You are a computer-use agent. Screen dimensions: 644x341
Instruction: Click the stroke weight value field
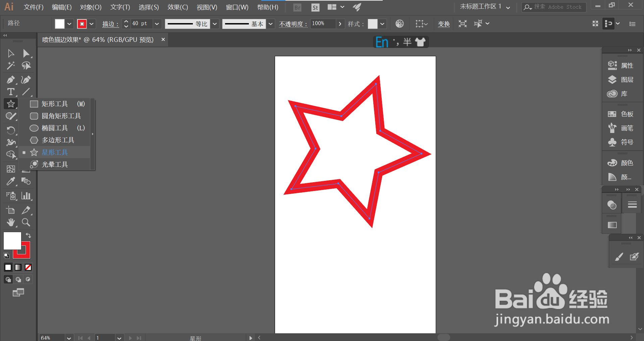coord(142,24)
